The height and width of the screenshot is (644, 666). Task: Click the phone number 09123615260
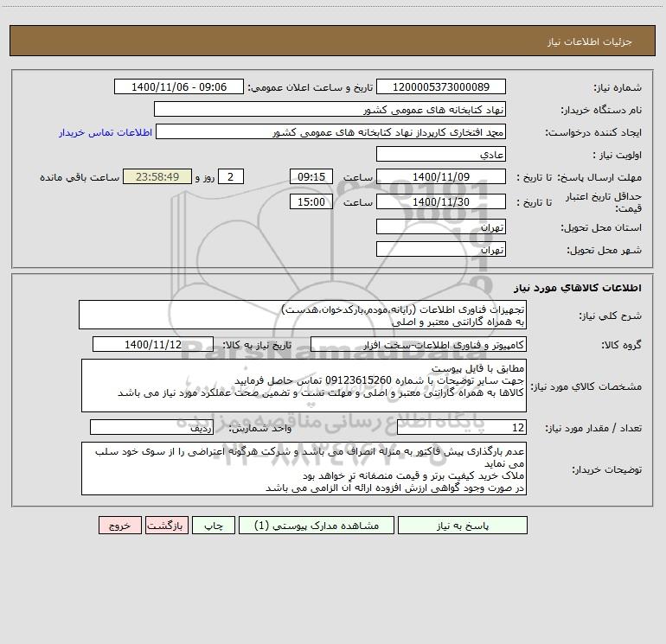click(358, 380)
